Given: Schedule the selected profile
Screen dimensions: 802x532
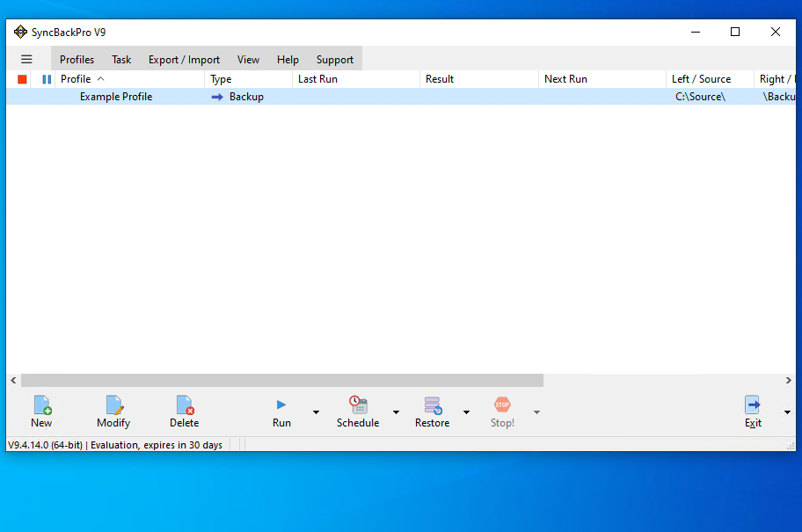Looking at the screenshot, I should [x=358, y=412].
